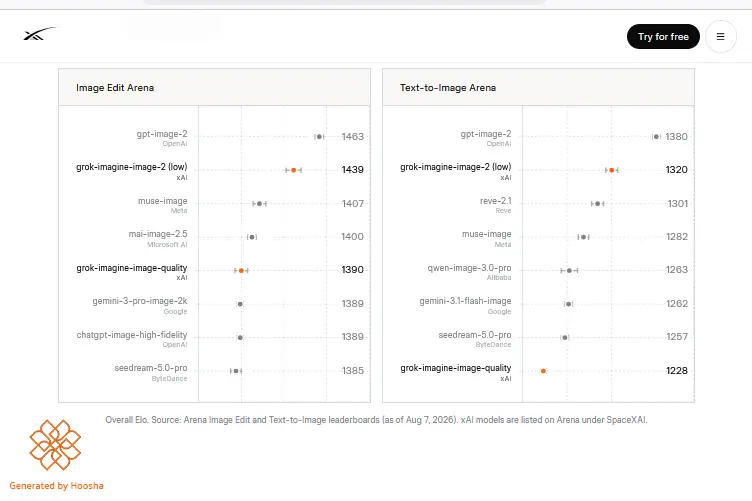Click the 1301 Elo score value
The width and height of the screenshot is (752, 501).
[677, 204]
